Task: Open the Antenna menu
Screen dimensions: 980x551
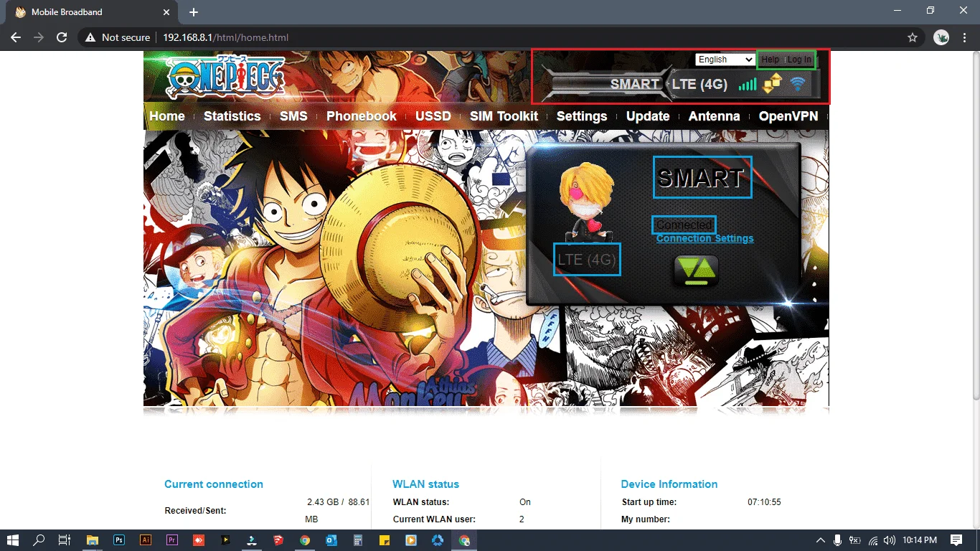Action: click(715, 116)
